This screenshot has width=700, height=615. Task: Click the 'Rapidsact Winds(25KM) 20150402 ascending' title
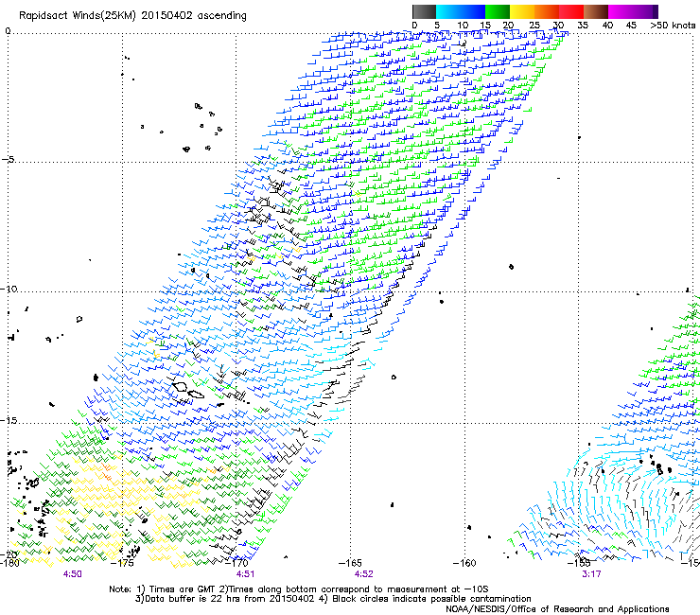click(132, 16)
